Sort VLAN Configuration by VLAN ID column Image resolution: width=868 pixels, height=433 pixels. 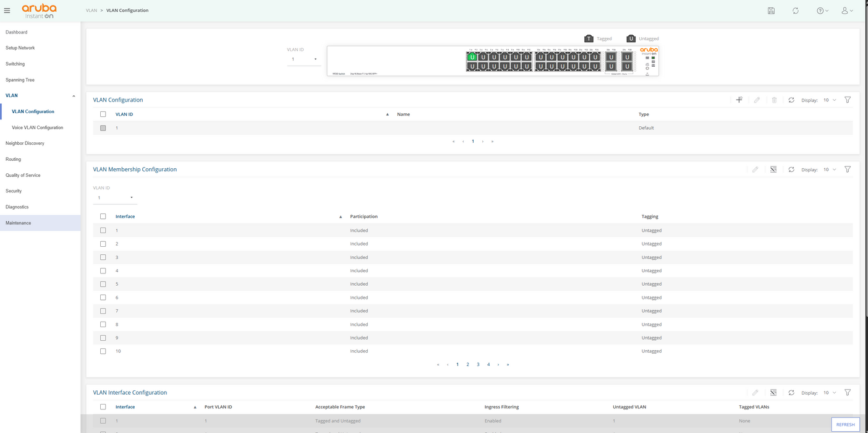(x=124, y=114)
